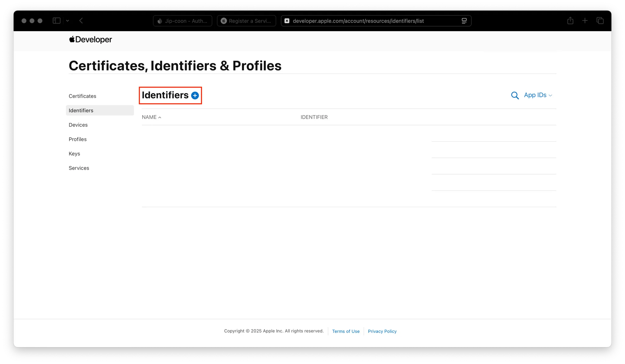The image size is (625, 364).
Task: Click the address bar URL field
Action: point(358,21)
